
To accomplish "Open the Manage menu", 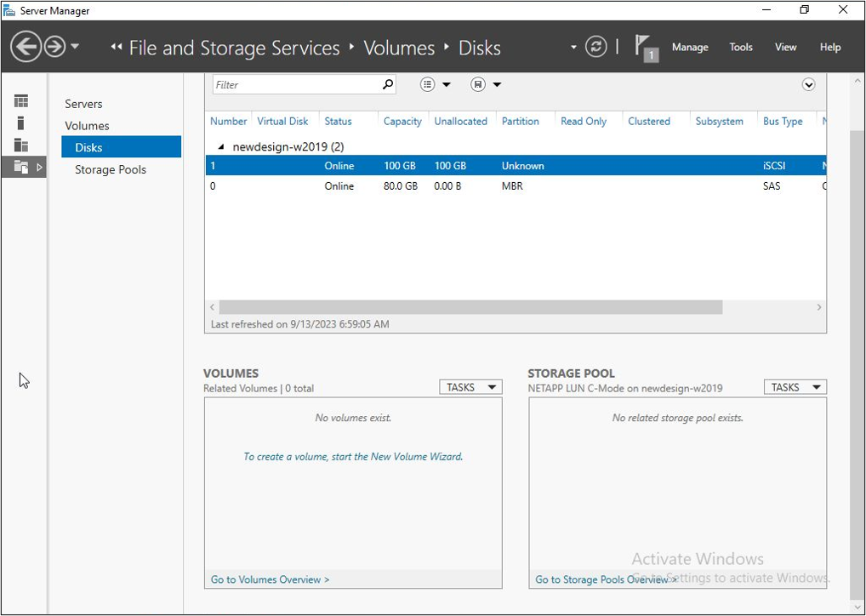I will [x=689, y=48].
